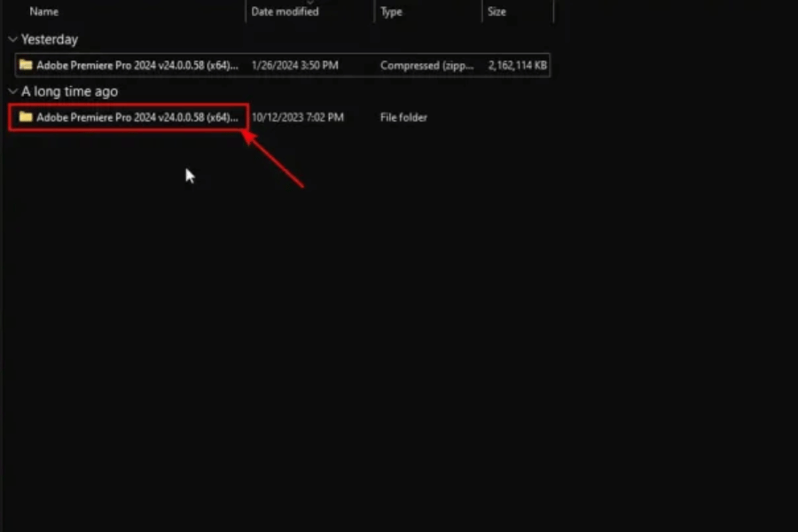Click the Adobe Premiere Pro folder icon
Image resolution: width=798 pixels, height=532 pixels.
(26, 117)
